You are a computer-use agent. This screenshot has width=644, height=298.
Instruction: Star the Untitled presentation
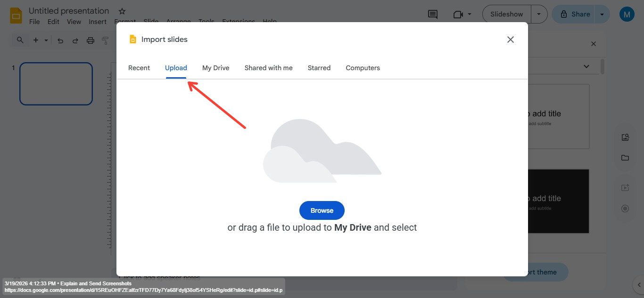[x=122, y=11]
